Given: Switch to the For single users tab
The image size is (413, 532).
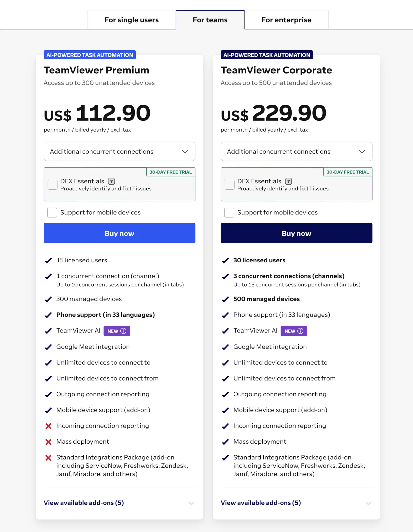Looking at the screenshot, I should point(131,19).
